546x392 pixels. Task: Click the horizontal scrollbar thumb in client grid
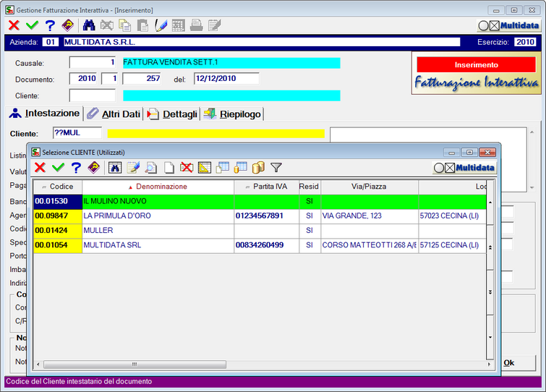135,365
